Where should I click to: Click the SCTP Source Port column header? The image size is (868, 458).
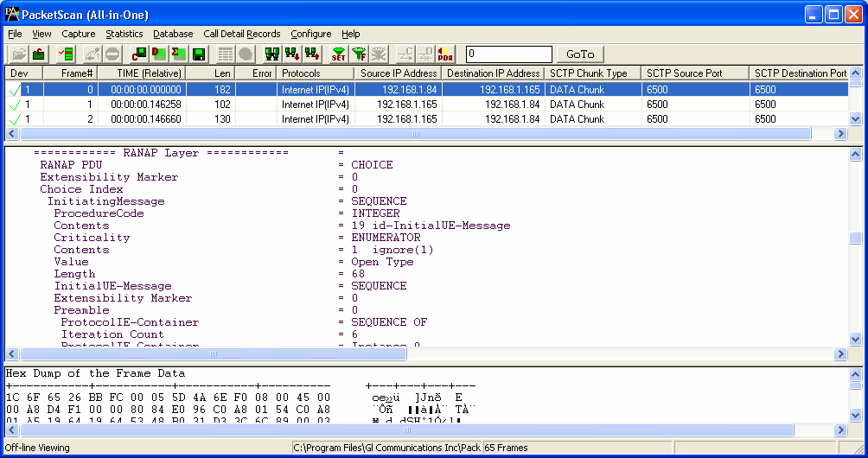pyautogui.click(x=695, y=73)
